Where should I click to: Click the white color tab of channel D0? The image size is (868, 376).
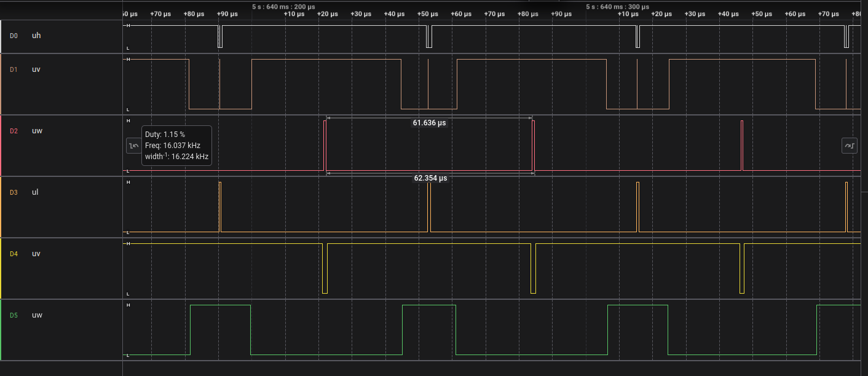click(2, 35)
